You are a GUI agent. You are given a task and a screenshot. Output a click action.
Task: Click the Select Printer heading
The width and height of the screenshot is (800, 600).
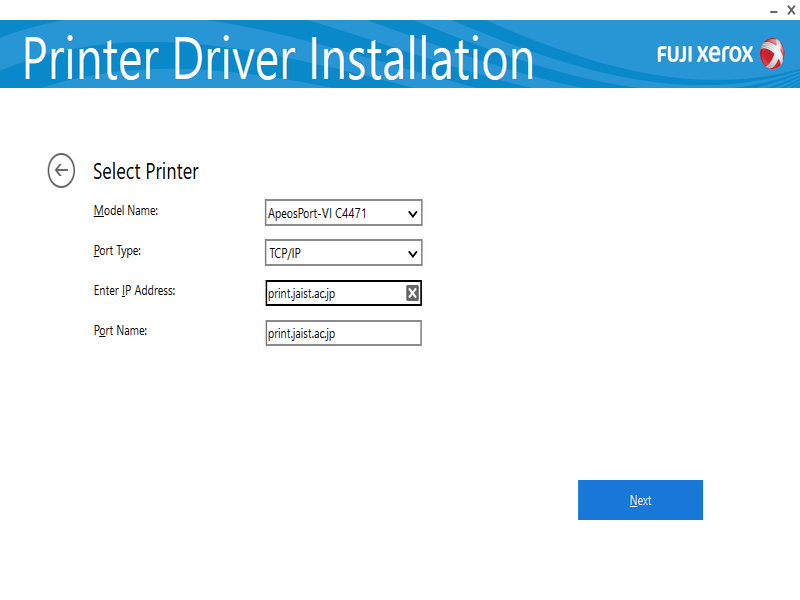(146, 171)
